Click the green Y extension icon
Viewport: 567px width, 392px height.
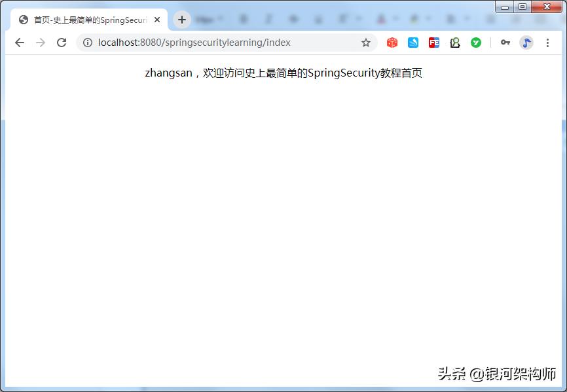tap(476, 42)
